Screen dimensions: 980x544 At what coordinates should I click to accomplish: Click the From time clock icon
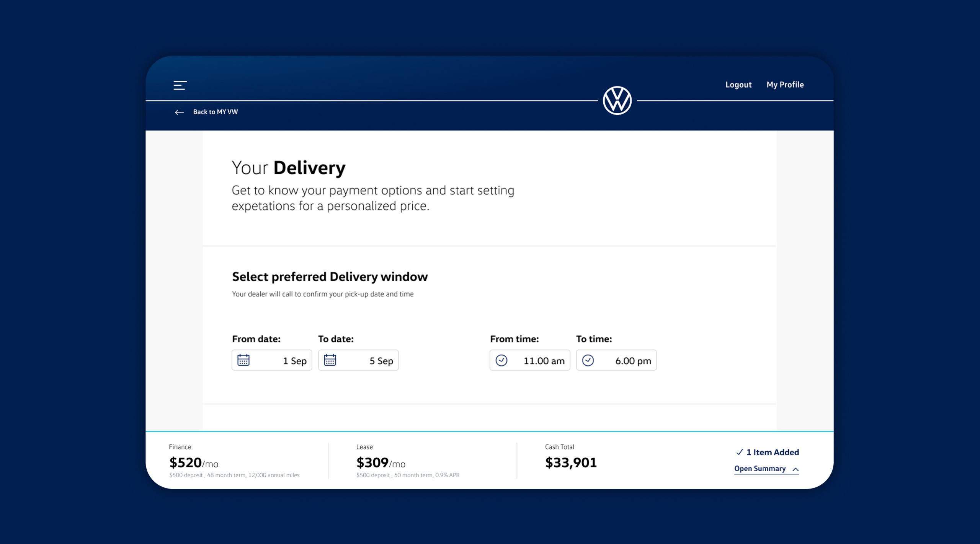click(501, 360)
